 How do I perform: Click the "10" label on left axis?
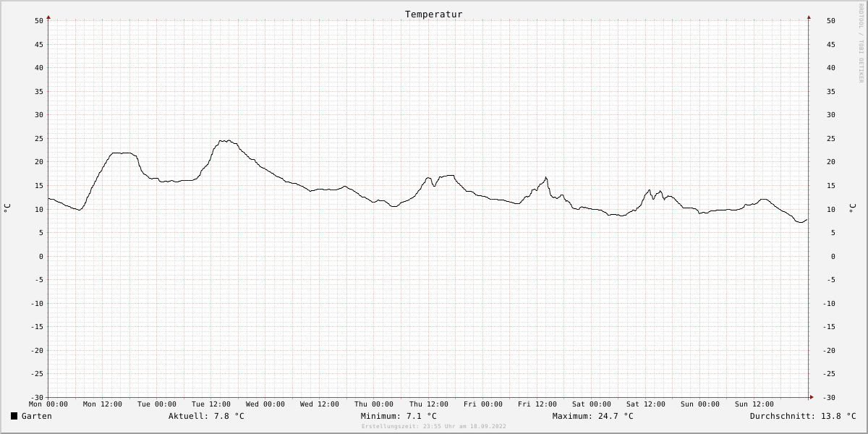pyautogui.click(x=39, y=210)
